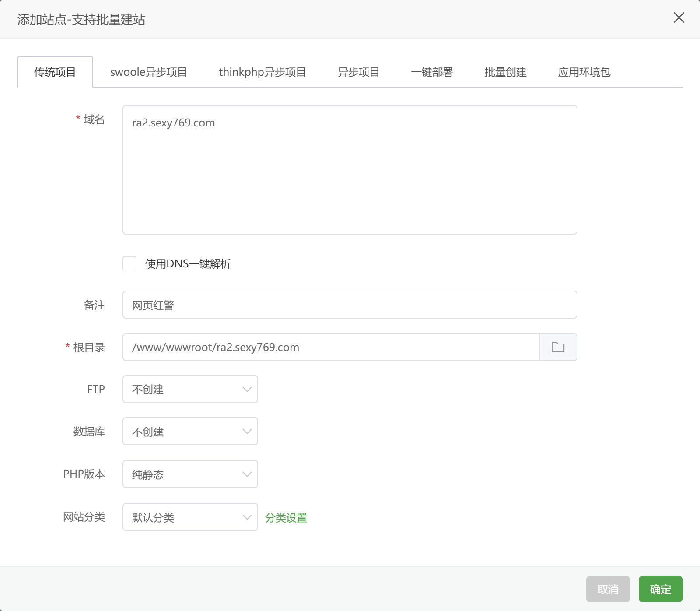Select the 传统项目 tab
The height and width of the screenshot is (611, 700).
(55, 72)
